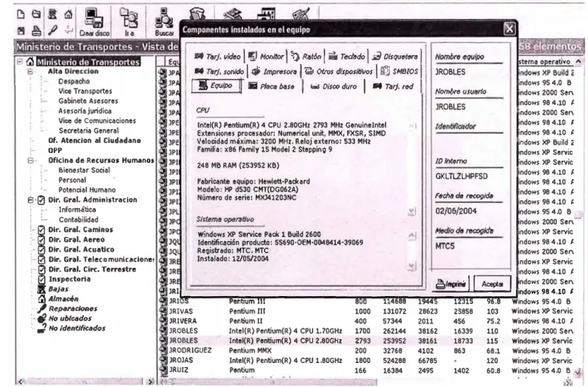Toggle Dir. Gral. Acuatico checkbox
588x387 pixels.
[42, 250]
